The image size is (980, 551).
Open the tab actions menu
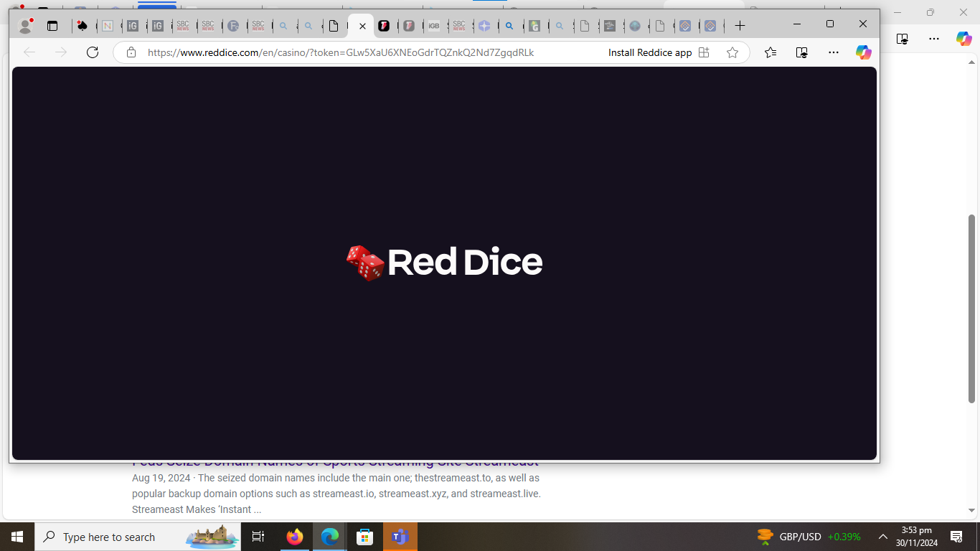click(x=52, y=26)
